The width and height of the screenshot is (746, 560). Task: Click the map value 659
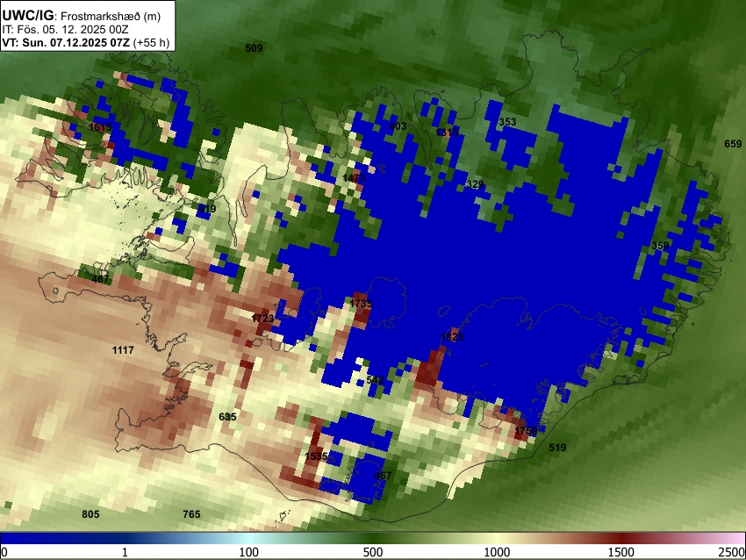[733, 144]
